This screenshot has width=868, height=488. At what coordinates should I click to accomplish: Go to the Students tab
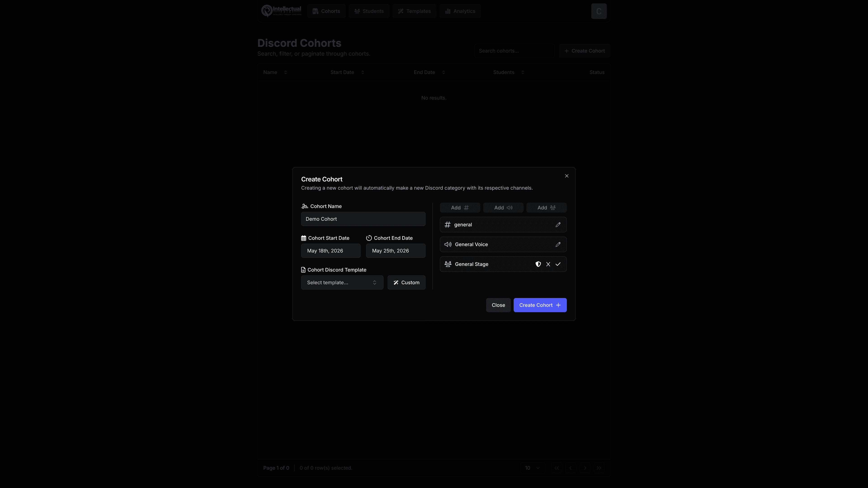pyautogui.click(x=369, y=11)
